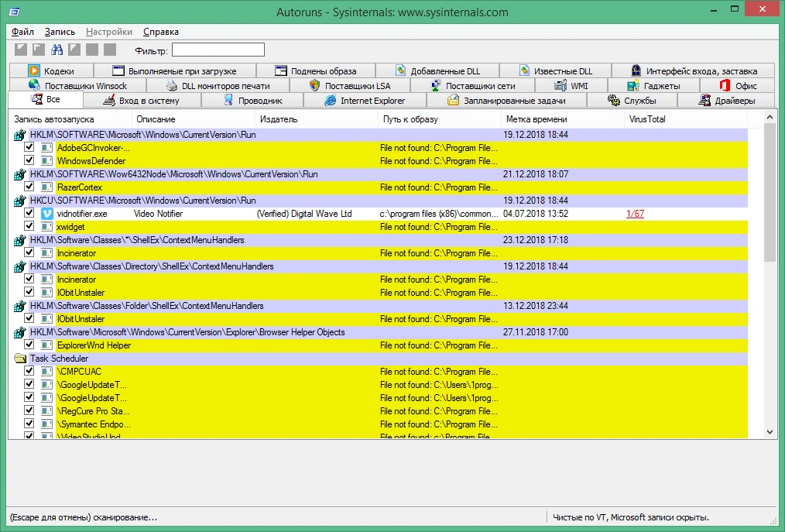Disable the RazerCortex entry checkbox

coord(29,187)
